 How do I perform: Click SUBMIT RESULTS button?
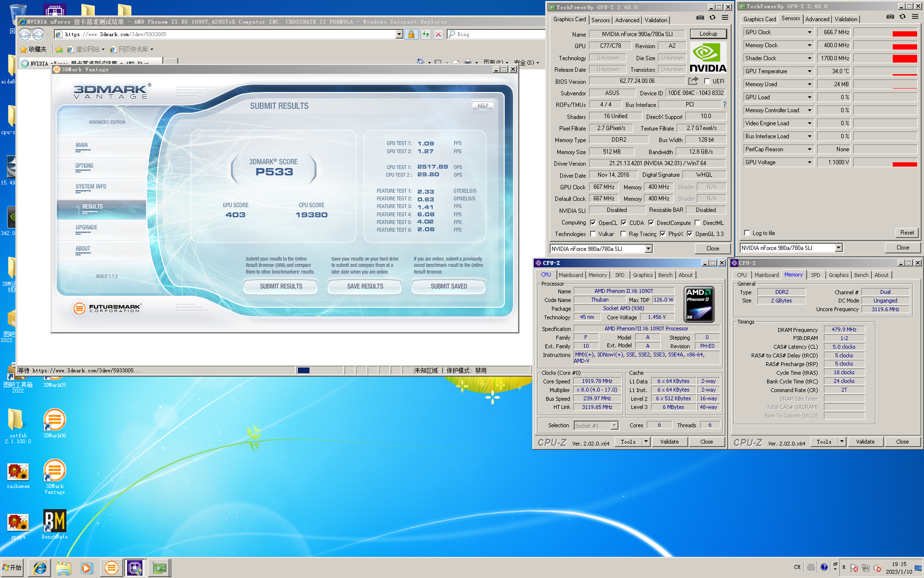pyautogui.click(x=281, y=287)
